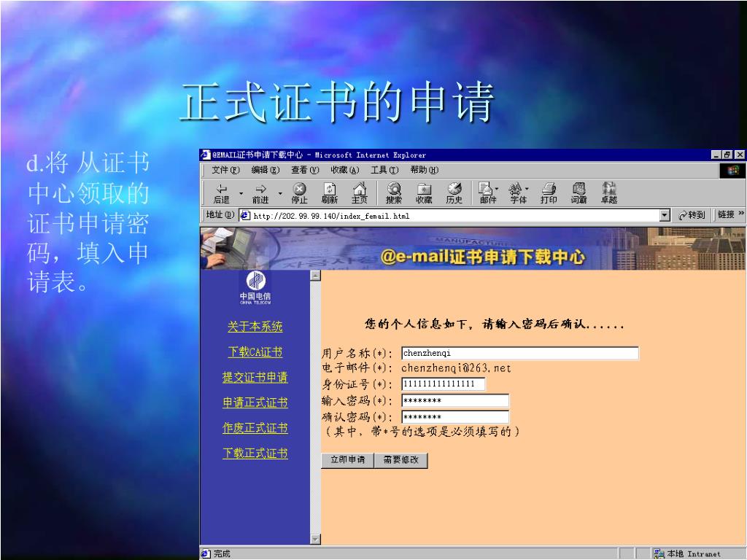Click the email text chenzhenqi@263.net
The width and height of the screenshot is (747, 560).
pos(456,368)
